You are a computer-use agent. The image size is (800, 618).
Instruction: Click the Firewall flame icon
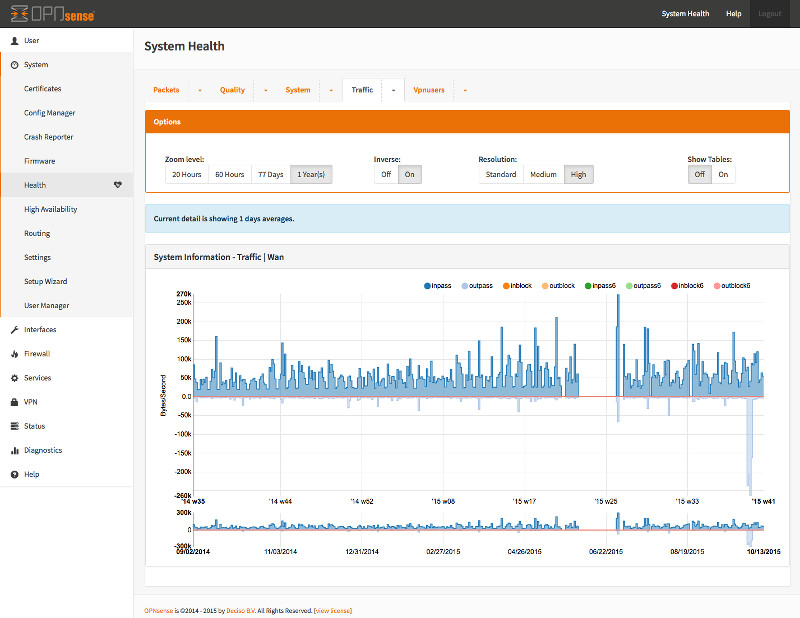pyautogui.click(x=14, y=354)
